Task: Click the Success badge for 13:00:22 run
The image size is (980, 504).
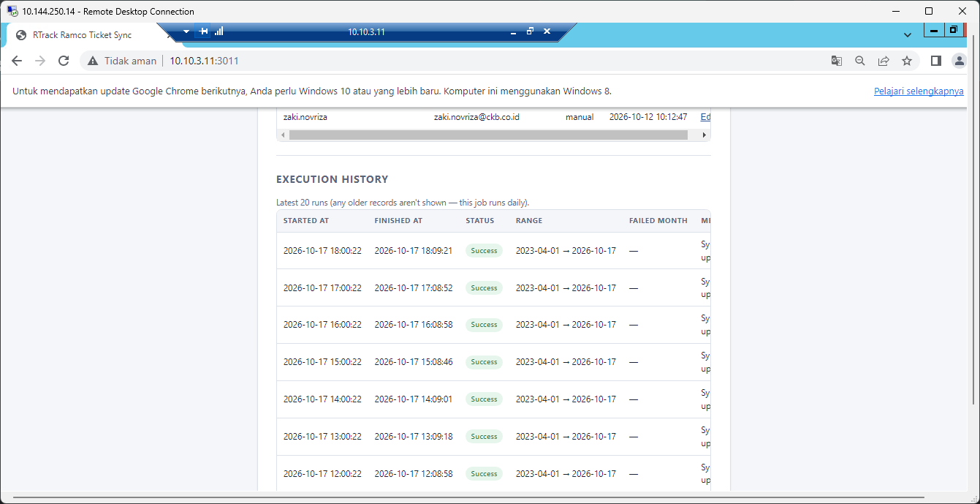Action: [484, 437]
